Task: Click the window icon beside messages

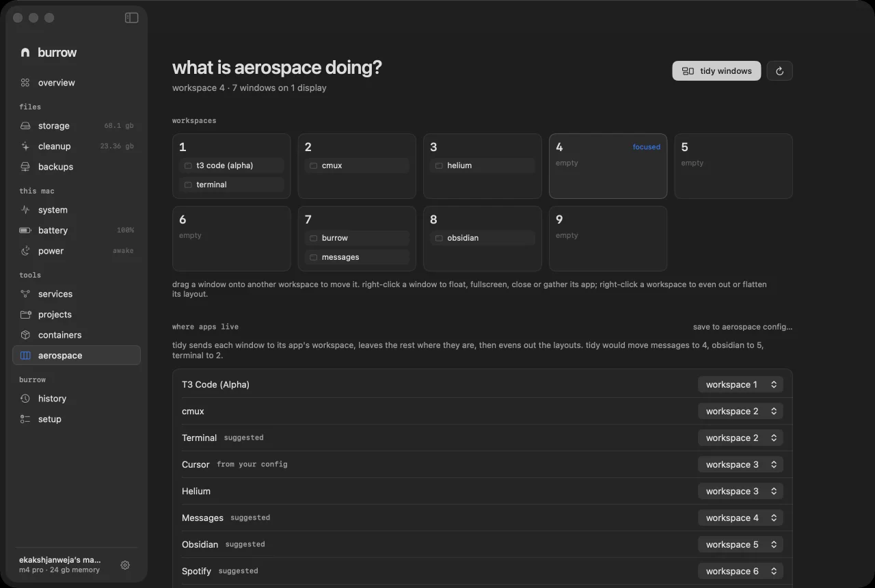Action: (x=313, y=257)
